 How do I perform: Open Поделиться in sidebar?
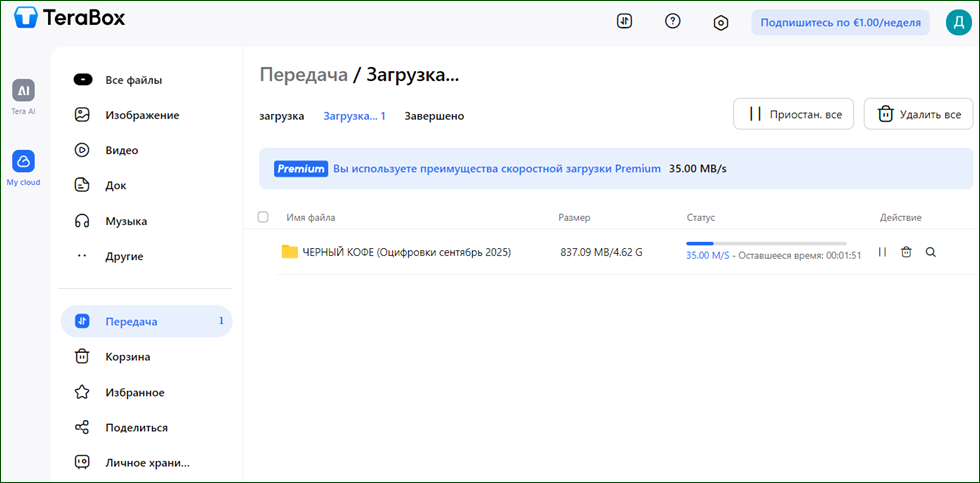pyautogui.click(x=137, y=427)
